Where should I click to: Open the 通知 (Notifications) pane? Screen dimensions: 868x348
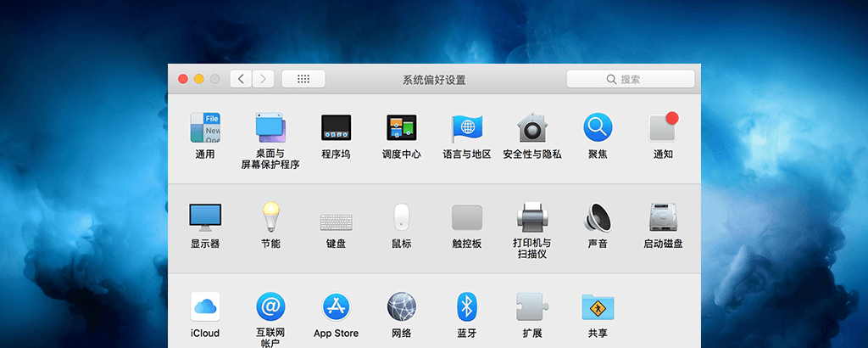(663, 128)
